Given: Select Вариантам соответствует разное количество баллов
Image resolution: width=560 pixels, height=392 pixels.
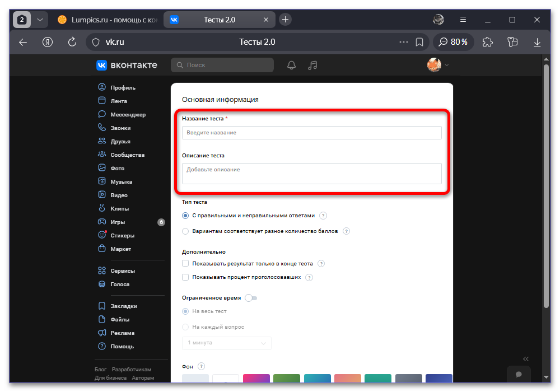Looking at the screenshot, I should [185, 231].
